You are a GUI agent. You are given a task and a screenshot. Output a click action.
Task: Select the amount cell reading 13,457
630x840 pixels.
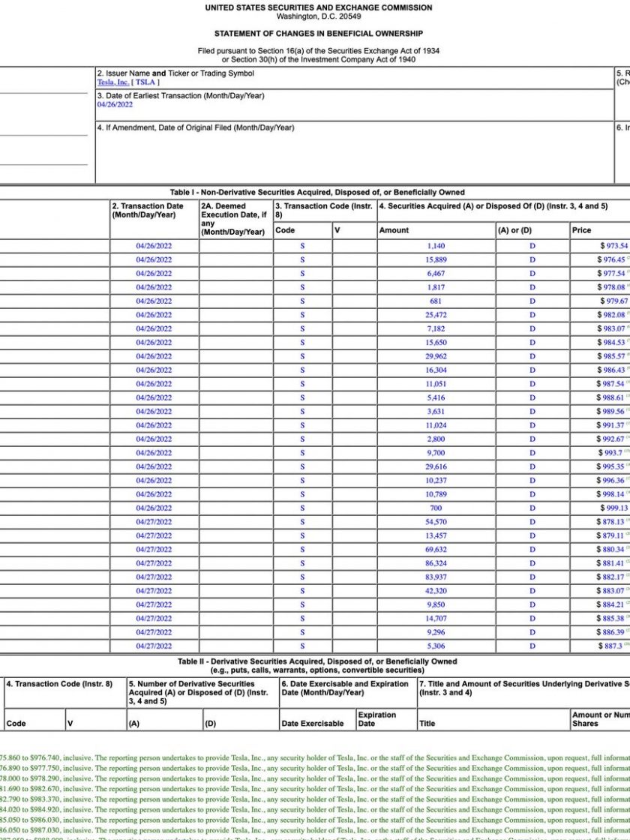436,536
